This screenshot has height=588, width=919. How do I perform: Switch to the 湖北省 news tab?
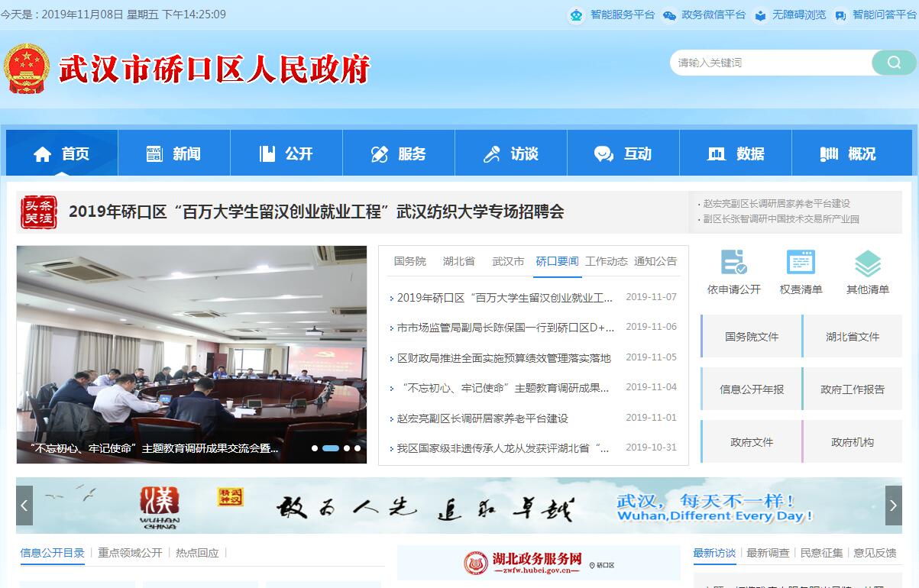tap(458, 261)
